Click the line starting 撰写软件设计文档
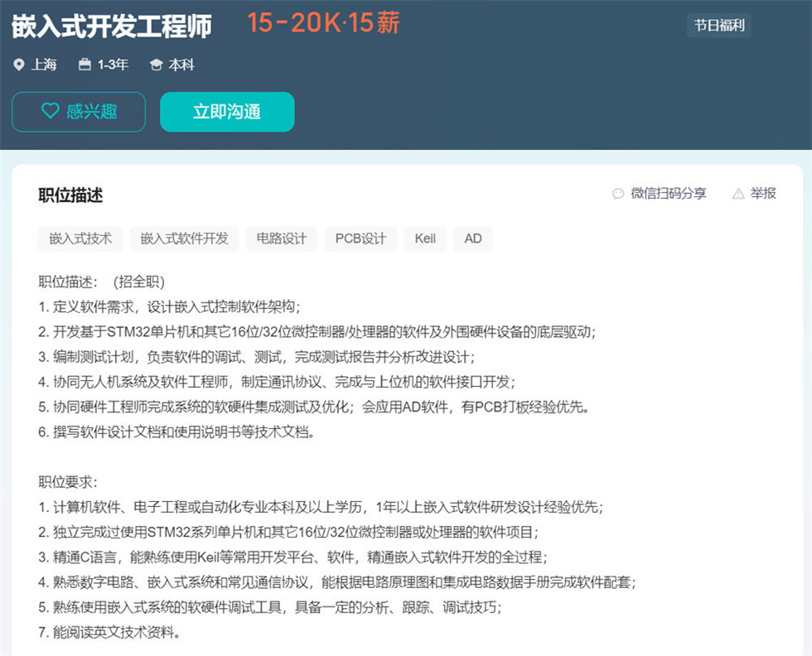 tap(176, 432)
